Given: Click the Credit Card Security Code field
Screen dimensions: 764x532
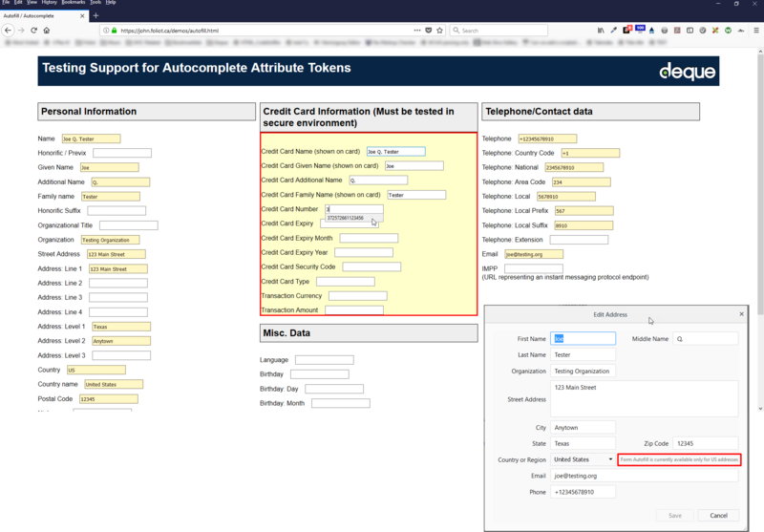Looking at the screenshot, I should pyautogui.click(x=371, y=266).
